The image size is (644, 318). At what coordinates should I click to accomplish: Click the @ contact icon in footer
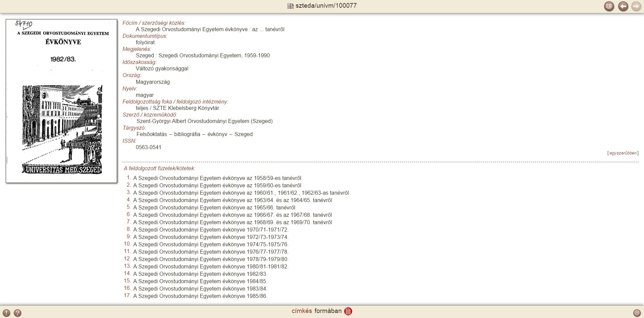point(637,313)
